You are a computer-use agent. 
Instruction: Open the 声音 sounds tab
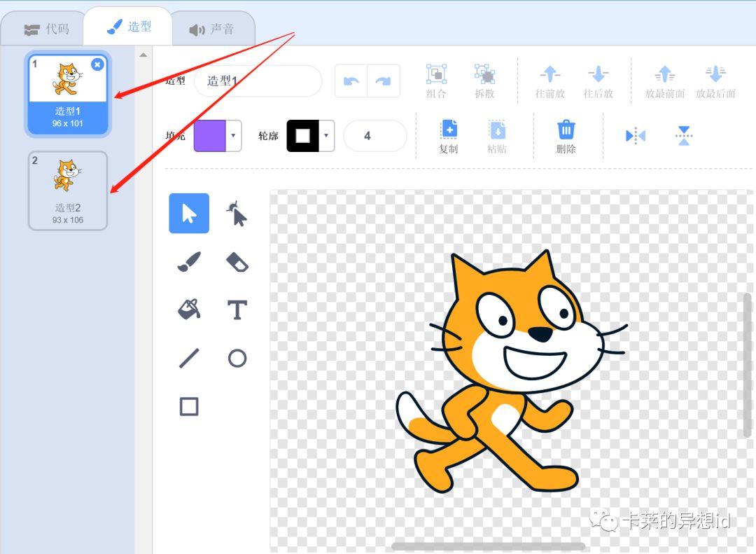coord(212,29)
